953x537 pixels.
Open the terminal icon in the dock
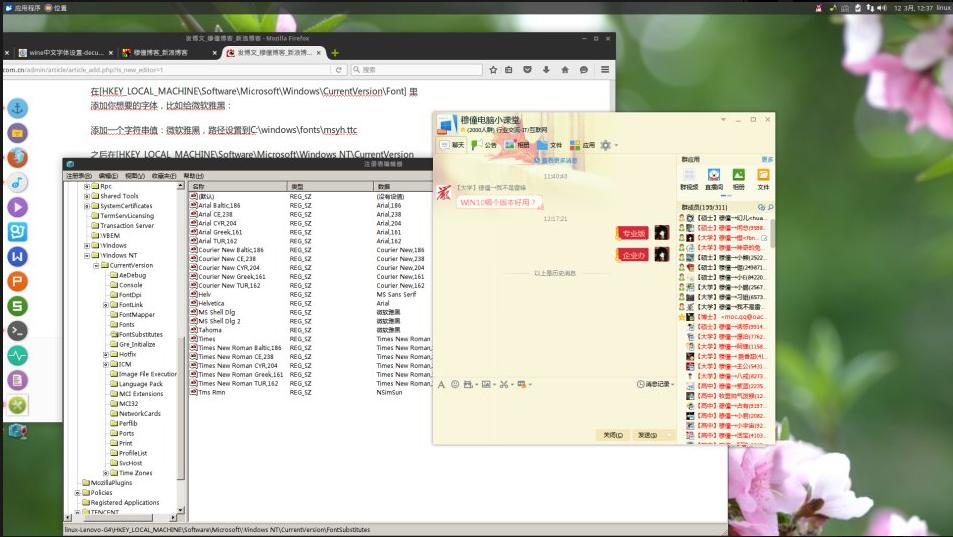pos(18,330)
